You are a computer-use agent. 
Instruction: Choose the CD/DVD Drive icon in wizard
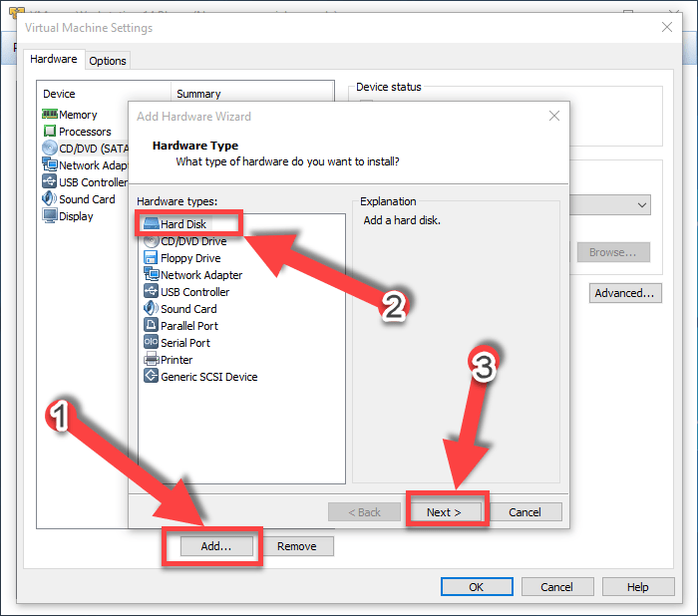pos(151,241)
